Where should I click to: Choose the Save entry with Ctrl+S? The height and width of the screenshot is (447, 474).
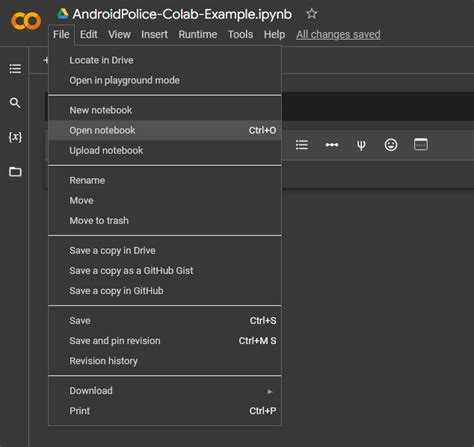165,321
